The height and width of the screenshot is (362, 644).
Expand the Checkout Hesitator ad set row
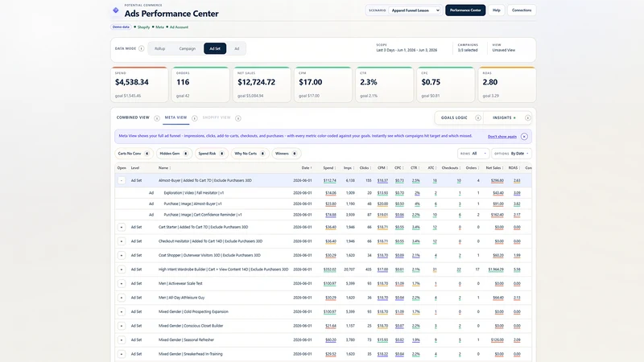point(122,241)
